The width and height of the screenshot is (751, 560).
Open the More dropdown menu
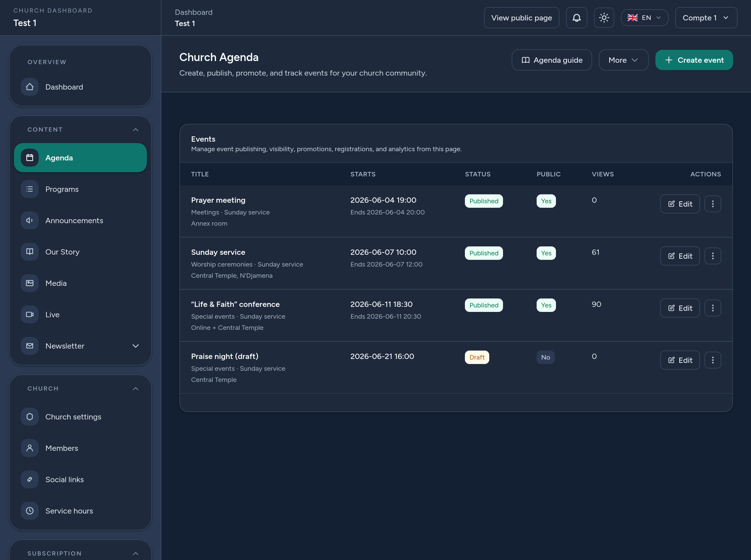point(623,60)
